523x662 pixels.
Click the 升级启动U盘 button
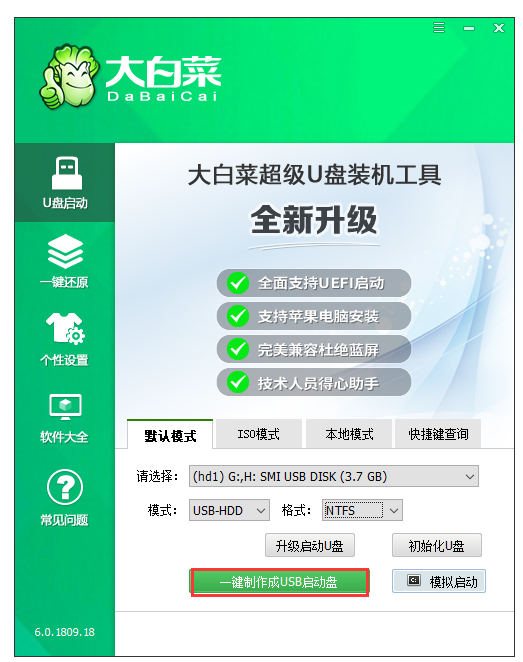pos(309,545)
